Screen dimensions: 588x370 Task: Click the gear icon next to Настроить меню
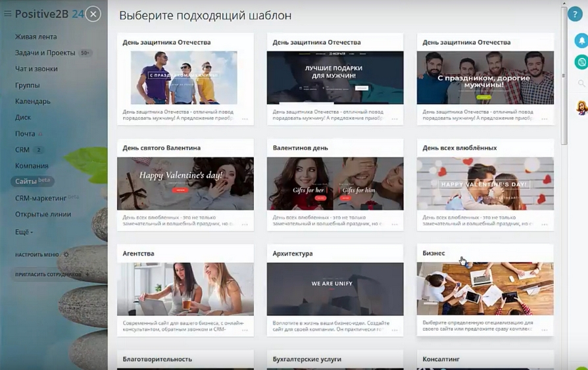pos(66,254)
